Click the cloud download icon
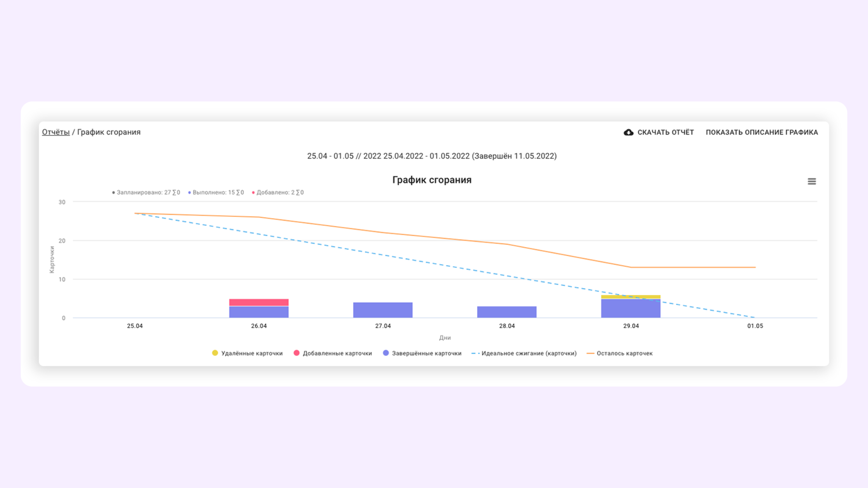 628,132
